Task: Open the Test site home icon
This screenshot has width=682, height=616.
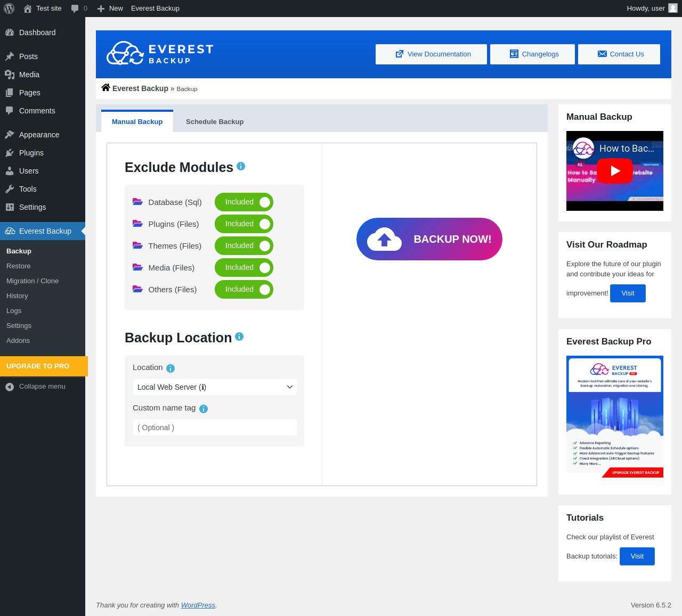Action: click(28, 9)
